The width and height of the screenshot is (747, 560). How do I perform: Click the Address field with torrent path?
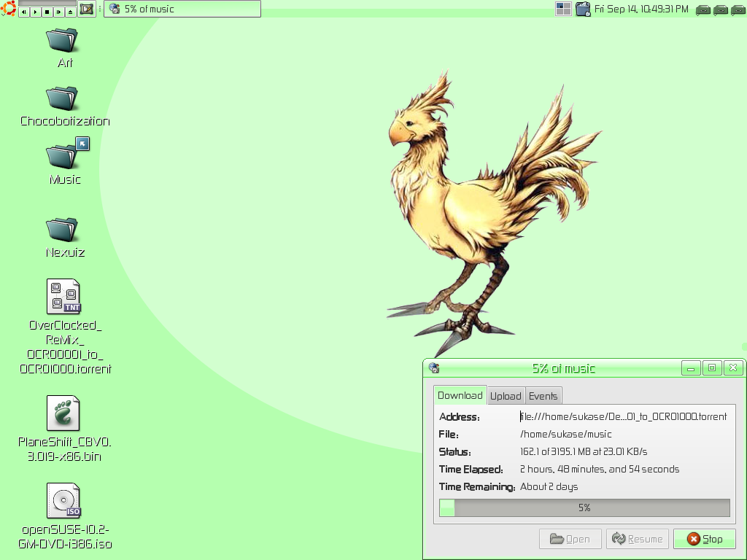(x=623, y=416)
